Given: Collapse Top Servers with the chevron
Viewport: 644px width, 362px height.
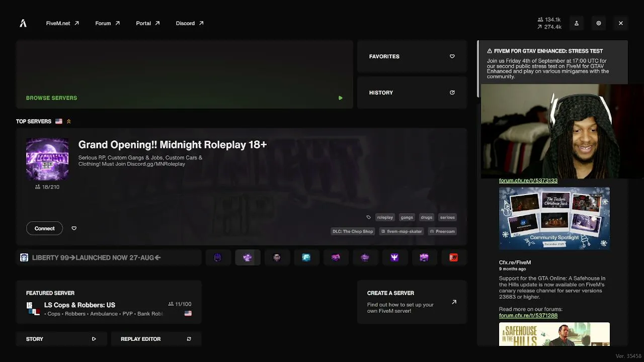Looking at the screenshot, I should 69,121.
